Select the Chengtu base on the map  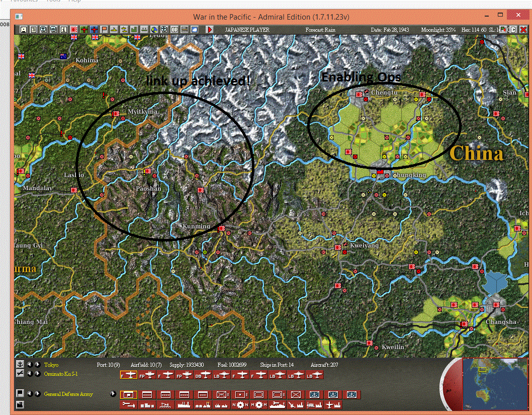pyautogui.click(x=359, y=94)
